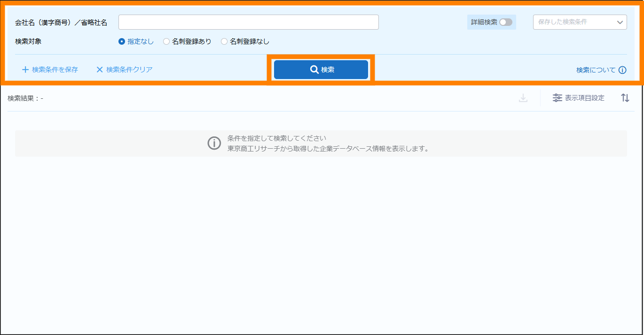This screenshot has width=644, height=335.
Task: Click the magnifier icon in the 検索 button
Action: point(314,70)
